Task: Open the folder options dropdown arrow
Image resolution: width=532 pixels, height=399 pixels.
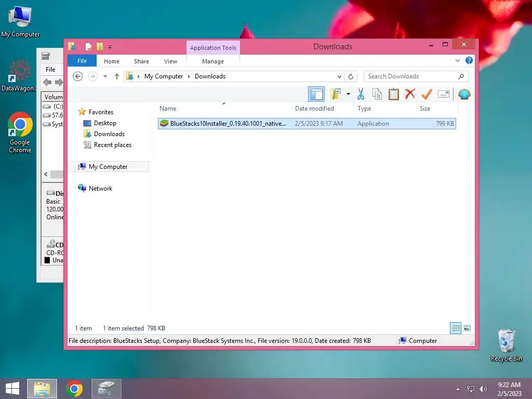Action: [x=348, y=94]
